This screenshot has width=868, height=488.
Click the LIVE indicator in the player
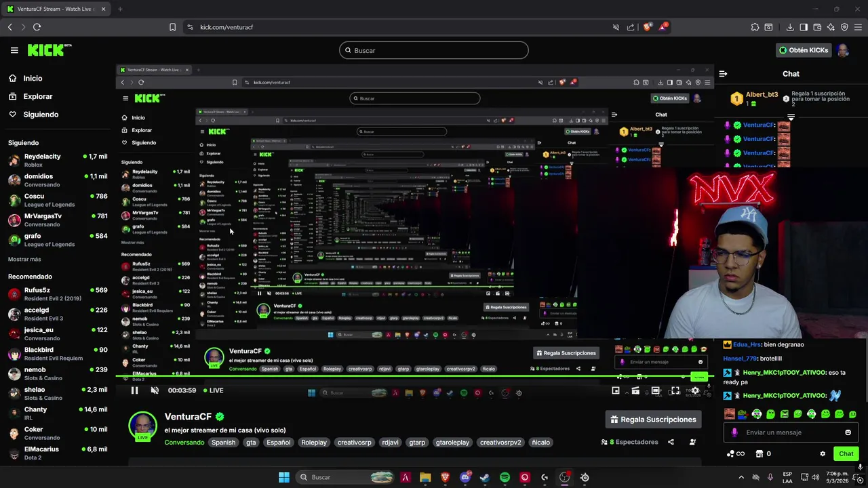pos(213,390)
